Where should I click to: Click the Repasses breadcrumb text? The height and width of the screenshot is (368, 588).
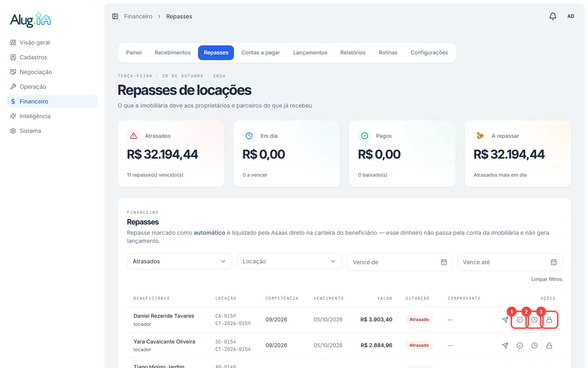point(179,16)
